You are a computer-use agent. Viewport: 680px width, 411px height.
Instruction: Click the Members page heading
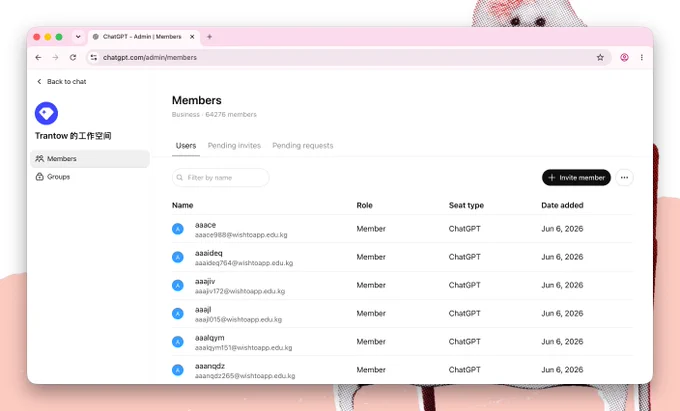(197, 100)
